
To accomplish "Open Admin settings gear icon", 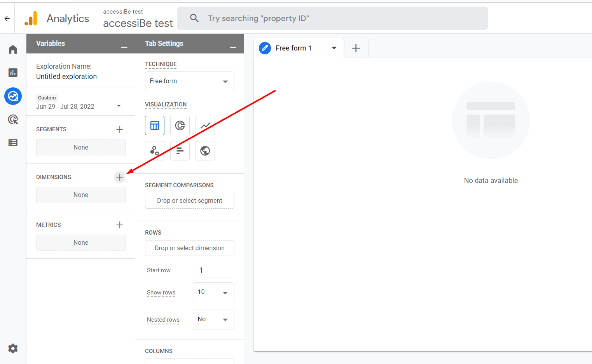I will click(13, 348).
